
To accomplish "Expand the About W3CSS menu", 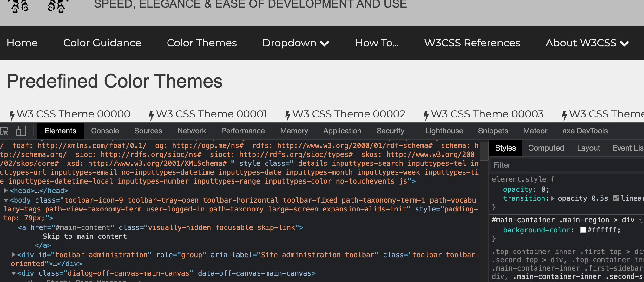I will click(x=624, y=44).
